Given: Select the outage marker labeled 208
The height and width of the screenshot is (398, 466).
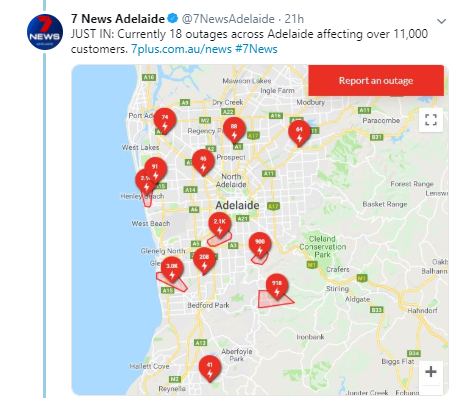Looking at the screenshot, I should coord(204,261).
